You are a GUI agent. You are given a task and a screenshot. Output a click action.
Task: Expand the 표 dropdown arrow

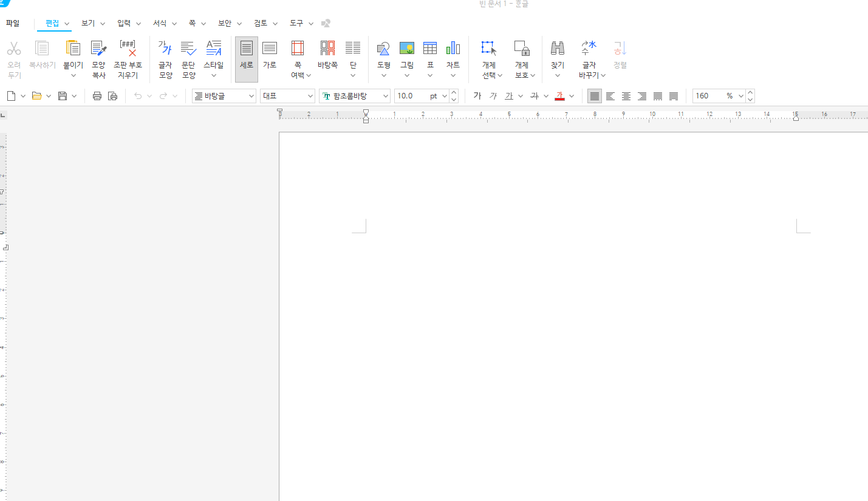tap(430, 76)
